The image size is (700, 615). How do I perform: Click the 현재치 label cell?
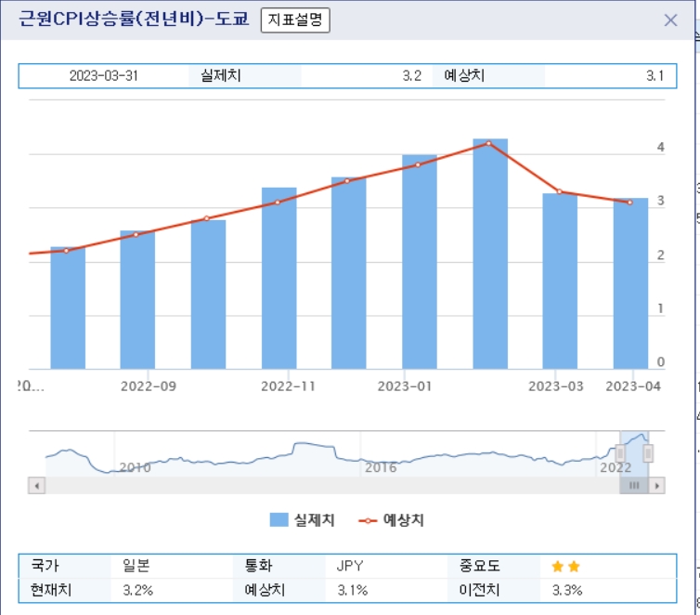[x=65, y=590]
